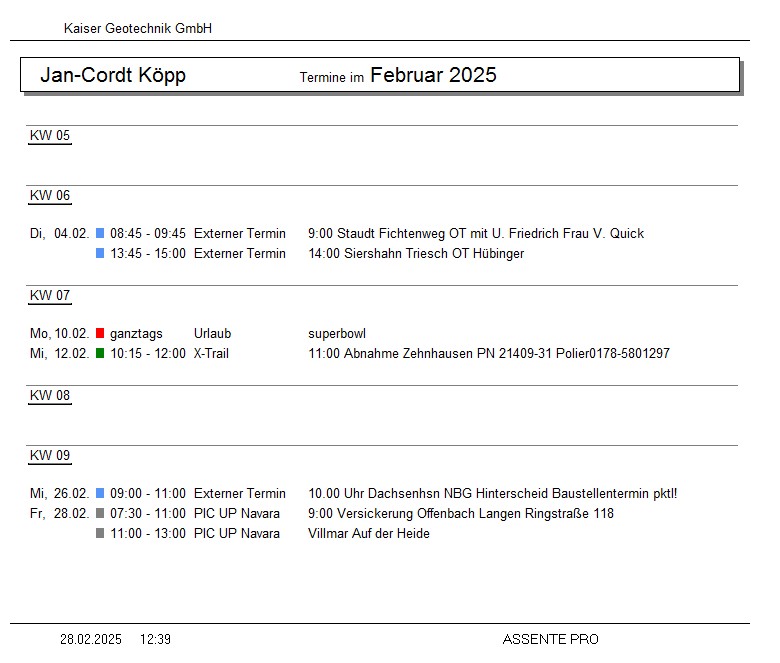Click the green X-Trail marker on 12.02.
The image size is (780, 663).
coord(100,353)
